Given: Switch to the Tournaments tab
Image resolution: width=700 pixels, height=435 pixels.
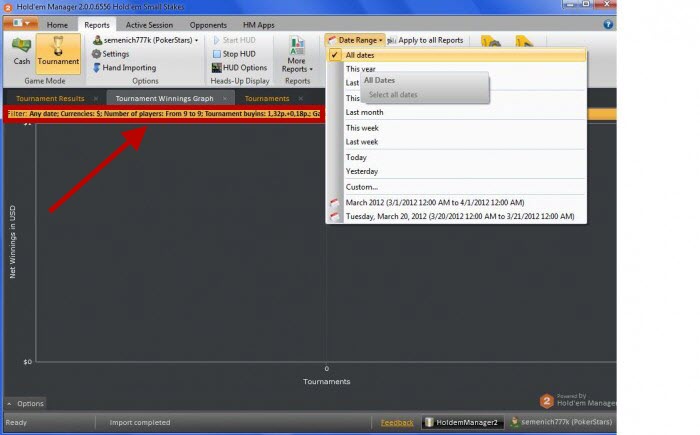Looking at the screenshot, I should tap(267, 99).
